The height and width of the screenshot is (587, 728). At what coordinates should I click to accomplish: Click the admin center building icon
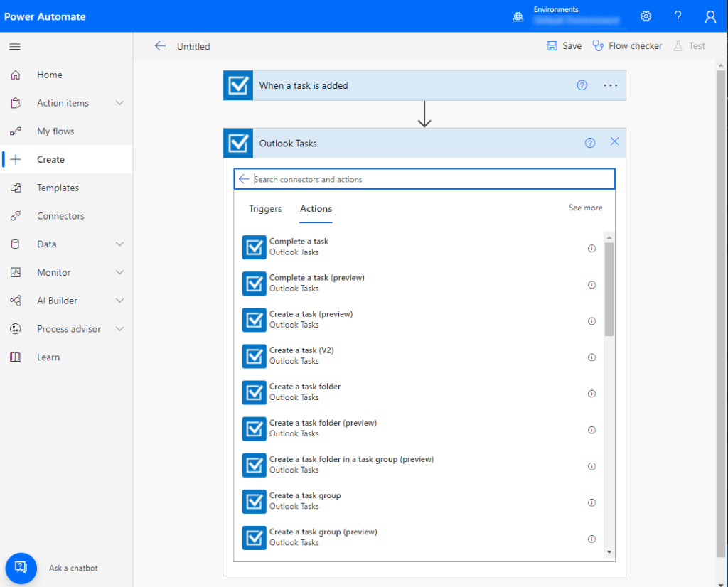[x=518, y=16]
